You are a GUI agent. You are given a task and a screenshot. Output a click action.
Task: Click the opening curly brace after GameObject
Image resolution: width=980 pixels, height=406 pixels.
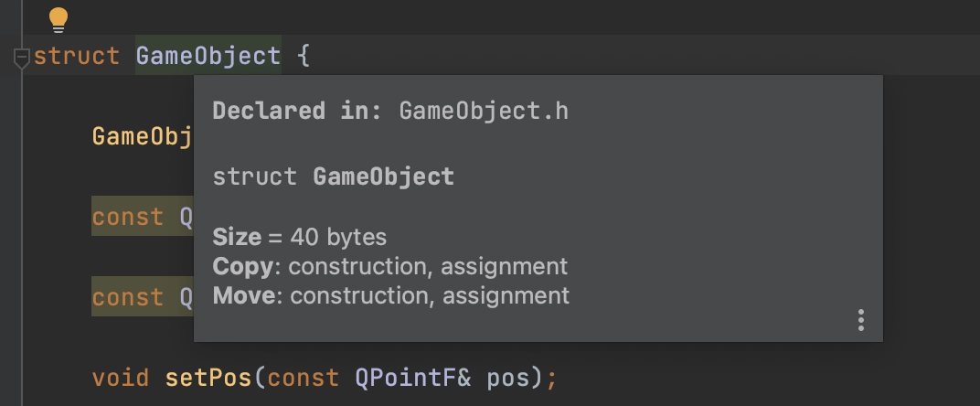click(304, 57)
